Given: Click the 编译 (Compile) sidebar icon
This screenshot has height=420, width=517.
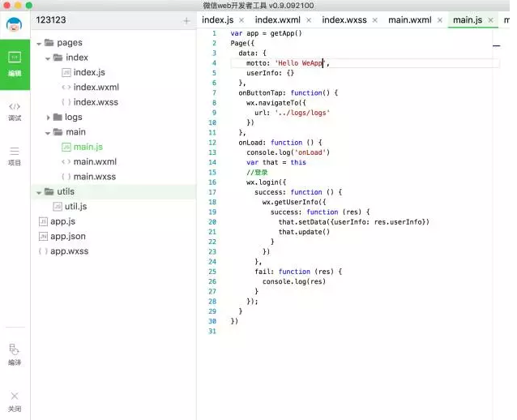Looking at the screenshot, I should click(x=15, y=354).
